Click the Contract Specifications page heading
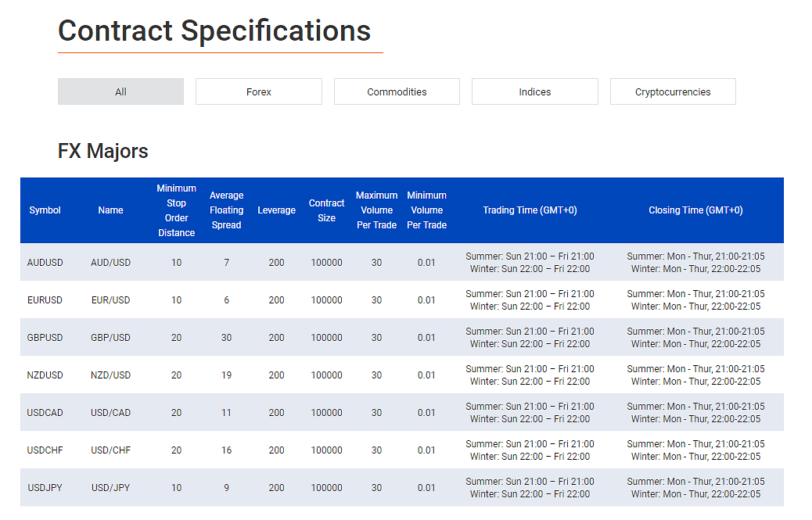The height and width of the screenshot is (520, 812). pos(214,31)
